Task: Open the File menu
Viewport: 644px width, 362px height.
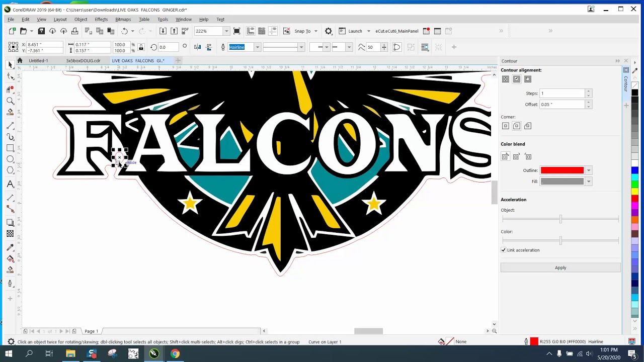Action: (x=11, y=20)
